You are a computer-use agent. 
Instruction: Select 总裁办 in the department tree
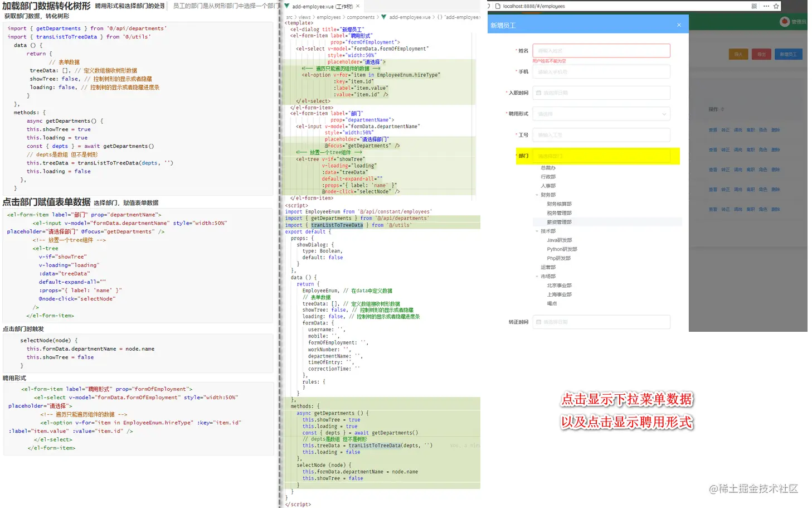(548, 168)
